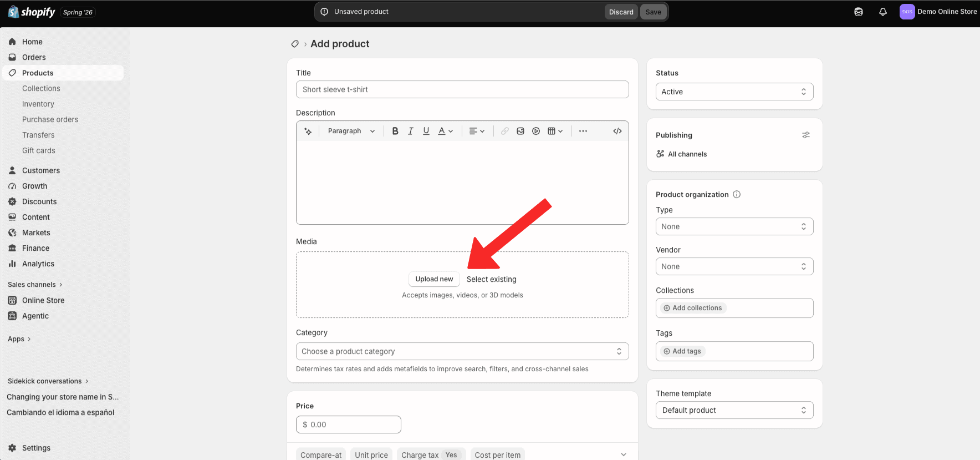
Task: Click the Unit price chip
Action: pyautogui.click(x=371, y=454)
